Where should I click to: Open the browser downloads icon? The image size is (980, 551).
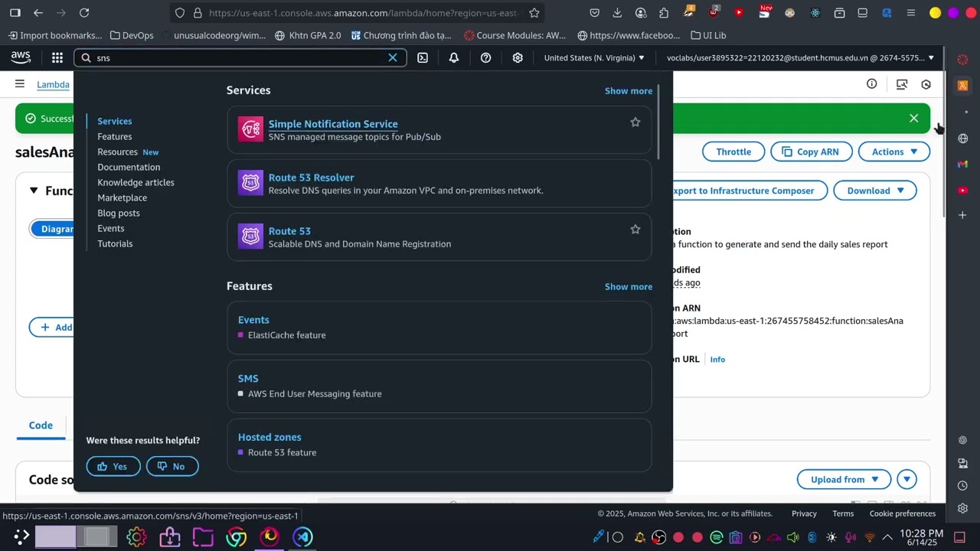pyautogui.click(x=617, y=13)
